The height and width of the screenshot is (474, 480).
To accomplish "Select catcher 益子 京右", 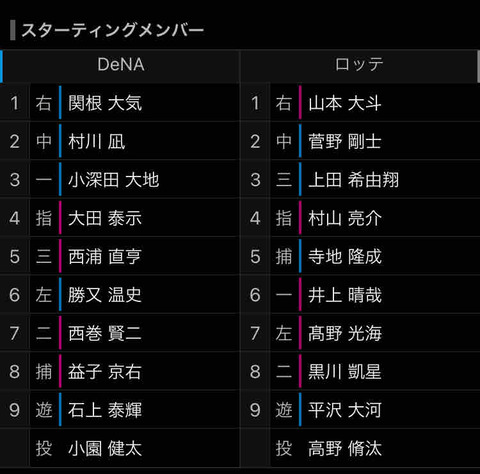I will click(x=105, y=372).
